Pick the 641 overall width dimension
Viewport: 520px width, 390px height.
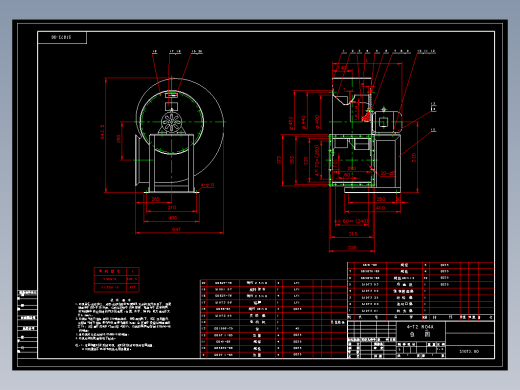click(176, 229)
